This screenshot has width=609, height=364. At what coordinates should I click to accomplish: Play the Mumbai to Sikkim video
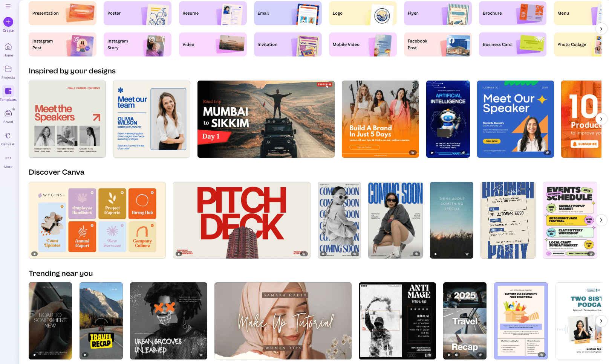point(266,119)
